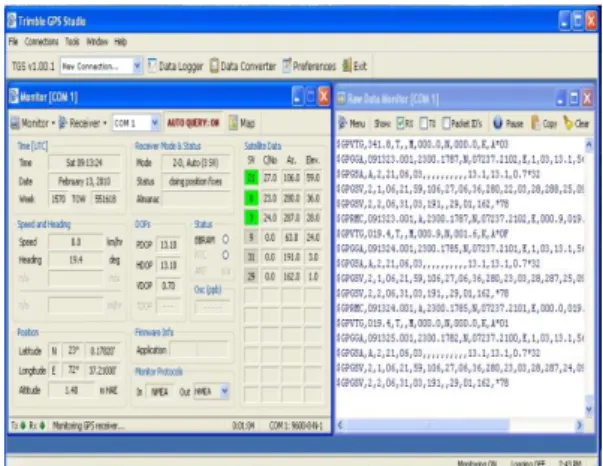Select the RTC status radio button

[x=226, y=255]
